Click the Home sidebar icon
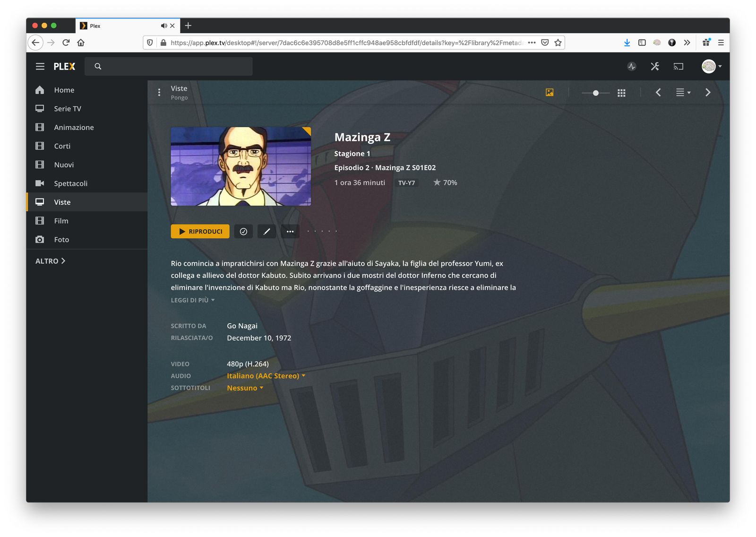 (x=40, y=90)
